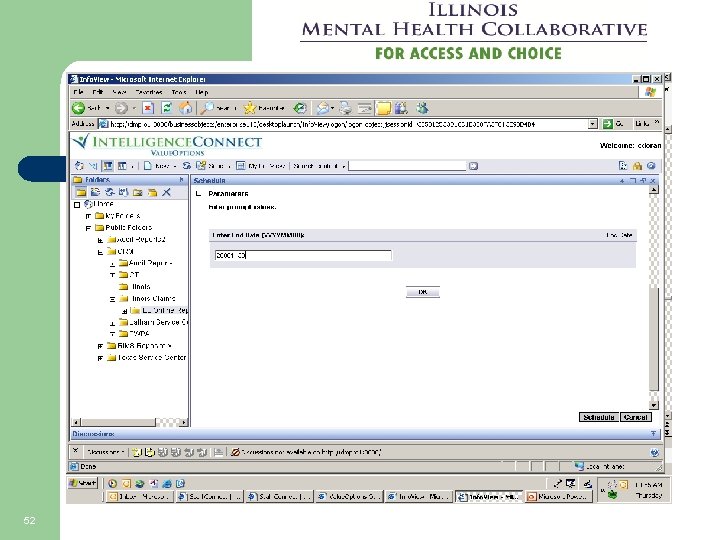Click the Schedule button

[x=598, y=417]
